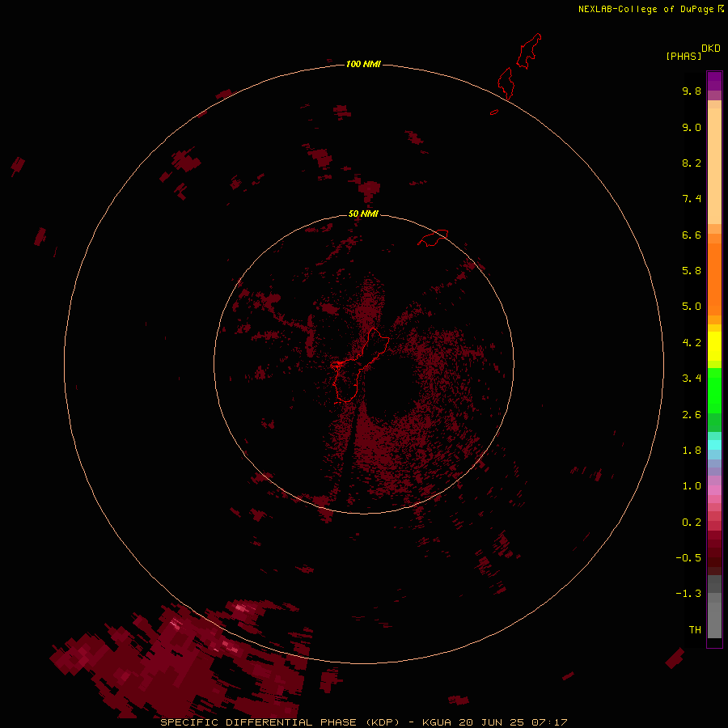Click the 6.6 colorbar value

pyautogui.click(x=692, y=235)
